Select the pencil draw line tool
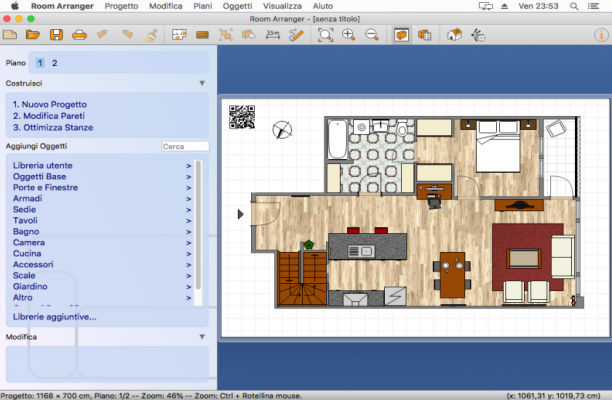Image resolution: width=612 pixels, height=400 pixels. [x=296, y=35]
